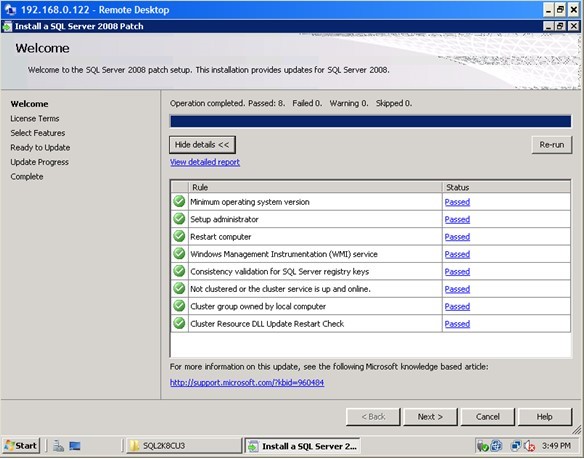Select Ready to Update step in sidebar
Viewport: 584px width, 459px height.
point(40,148)
